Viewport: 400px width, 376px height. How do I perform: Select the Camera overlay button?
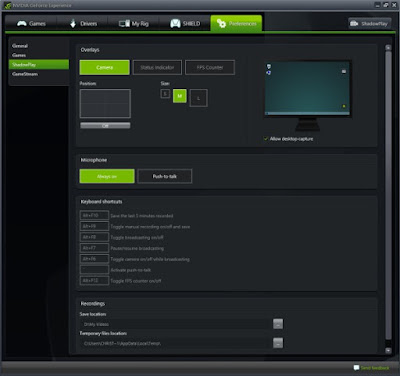tap(104, 67)
